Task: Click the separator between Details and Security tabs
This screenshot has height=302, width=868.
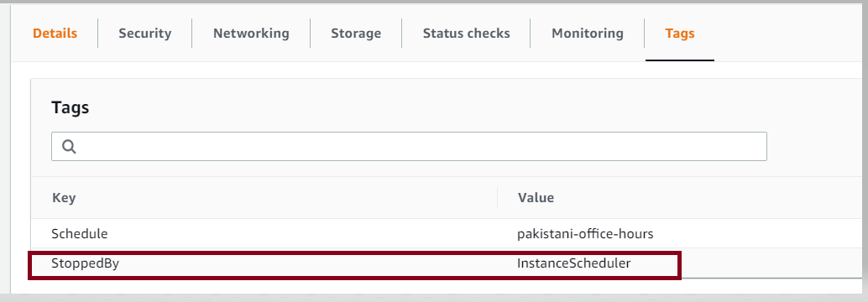Action: click(x=98, y=34)
